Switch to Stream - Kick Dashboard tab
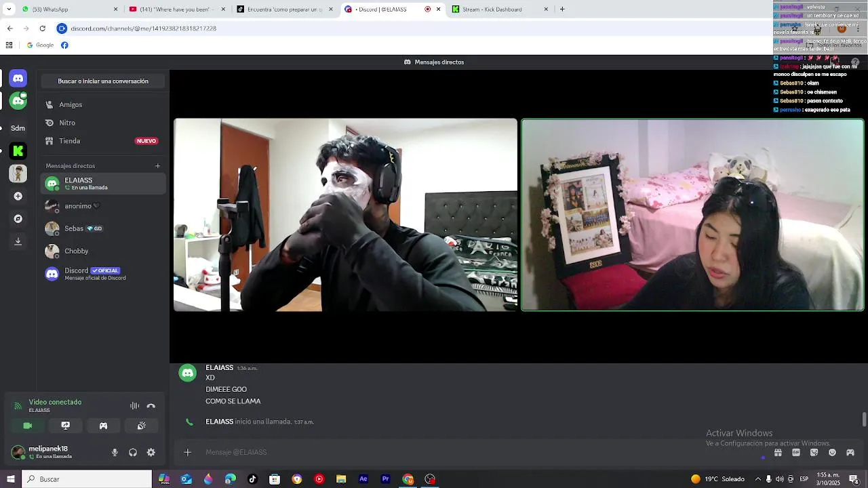 pyautogui.click(x=498, y=9)
